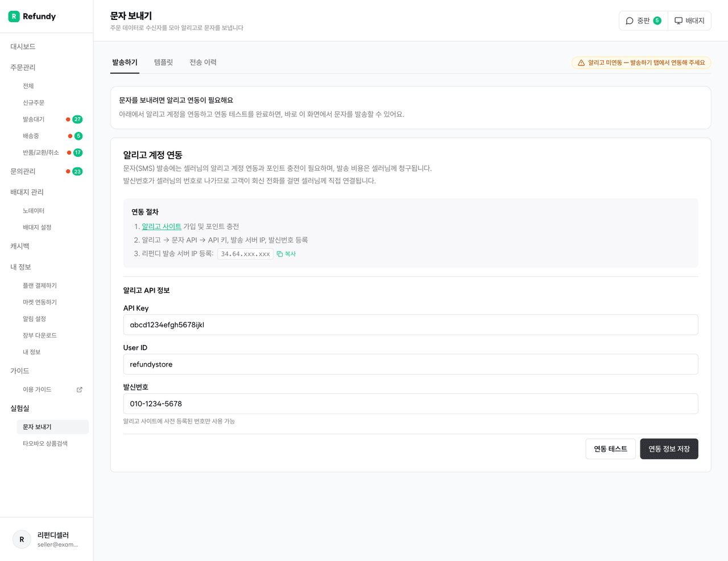The height and width of the screenshot is (561, 728).
Task: Click the seller avatar R circle
Action: pos(22,539)
